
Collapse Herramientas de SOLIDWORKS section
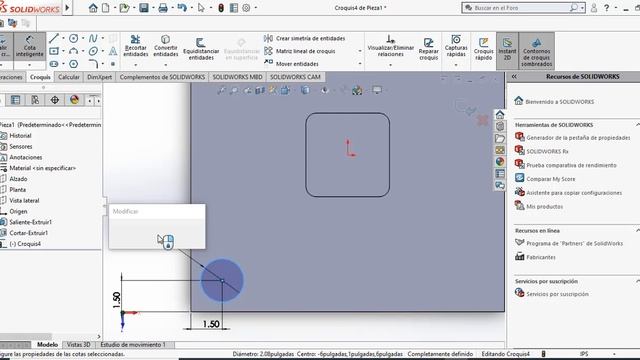[637, 124]
